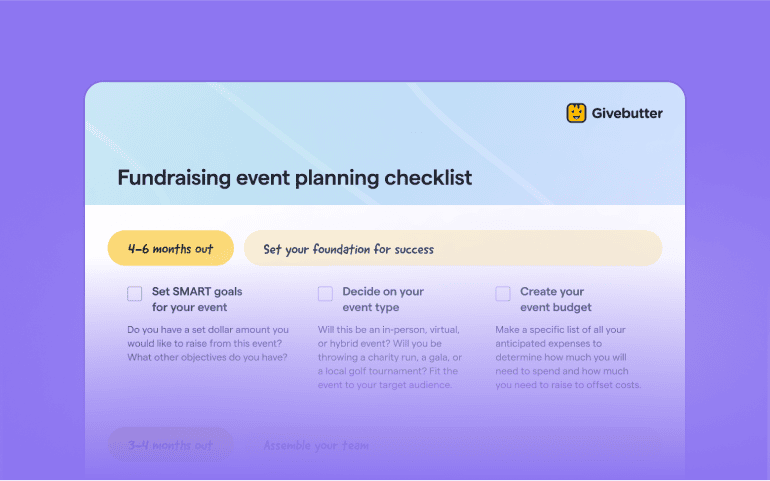Click the anticipated expenses description paragraph

[568, 357]
